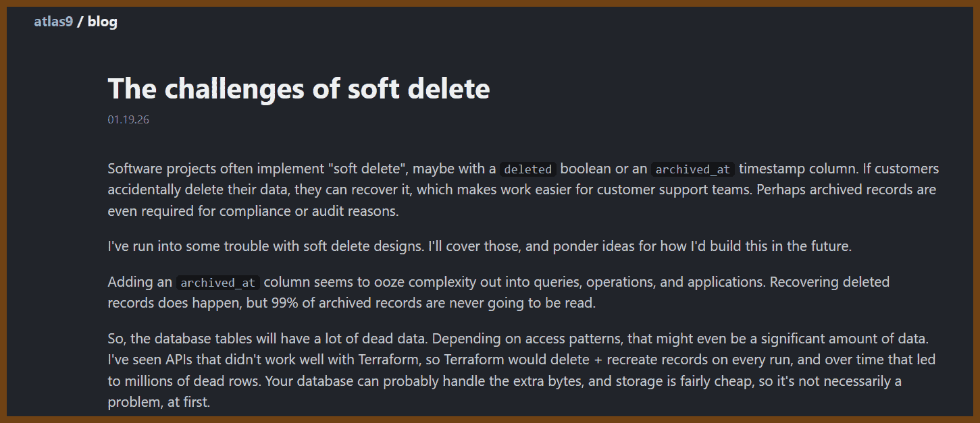Image resolution: width=980 pixels, height=423 pixels.
Task: Click "archived_at" code after "Adding an"
Action: [x=219, y=283]
